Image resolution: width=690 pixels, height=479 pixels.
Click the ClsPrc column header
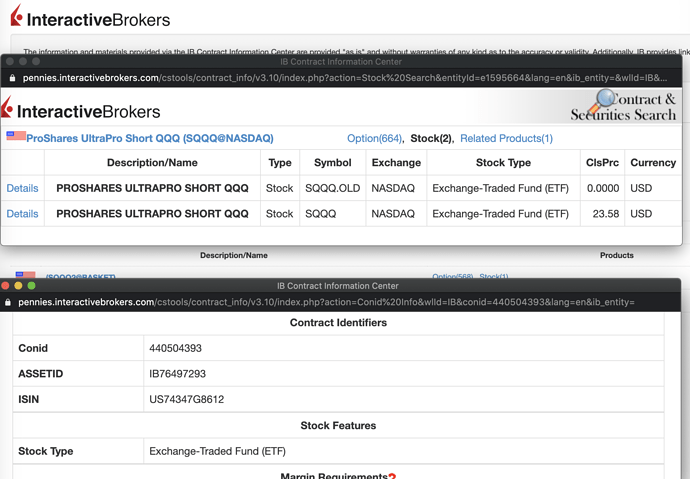click(602, 163)
